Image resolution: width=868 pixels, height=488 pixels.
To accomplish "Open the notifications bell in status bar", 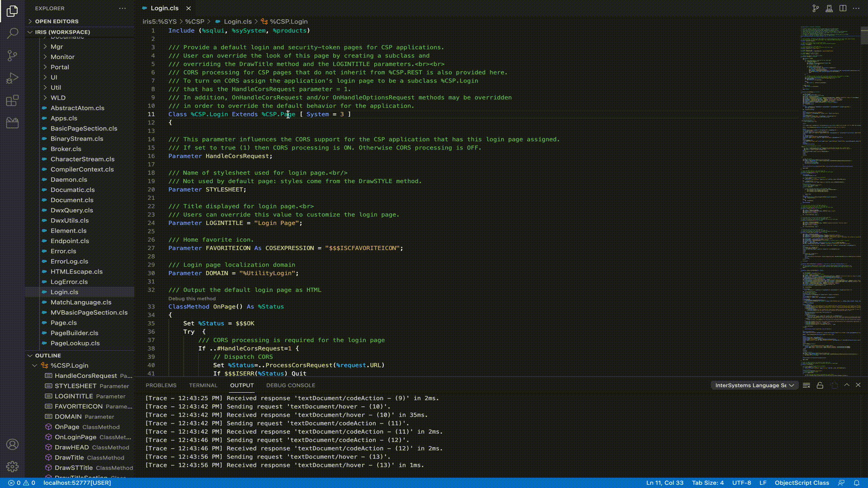I will pos(856,483).
